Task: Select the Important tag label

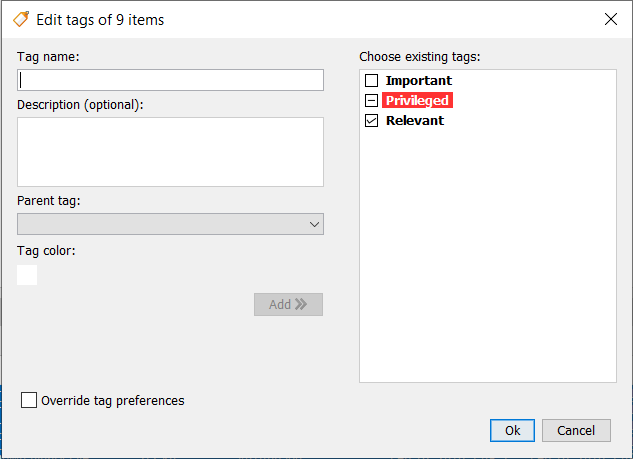Action: [x=418, y=81]
